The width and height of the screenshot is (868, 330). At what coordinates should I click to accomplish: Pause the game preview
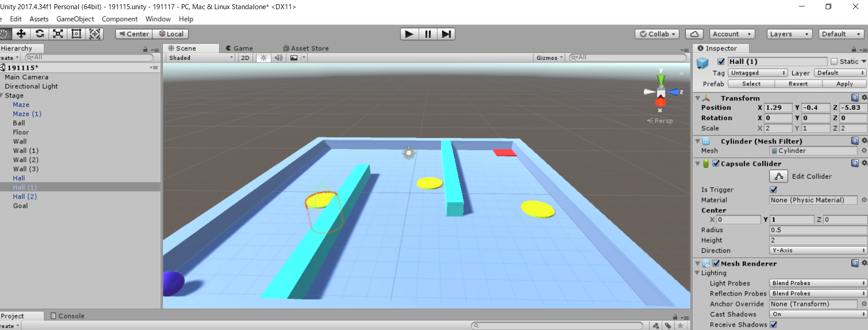428,34
